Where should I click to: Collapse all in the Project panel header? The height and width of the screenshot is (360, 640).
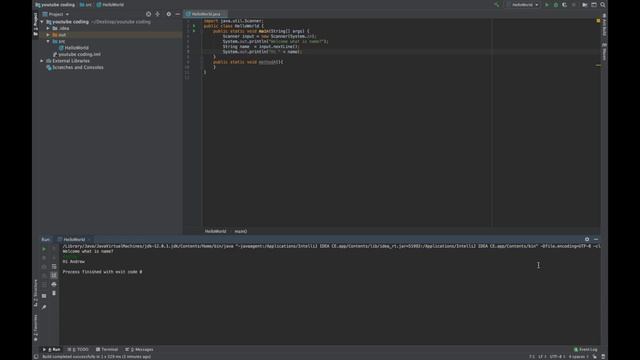point(158,14)
